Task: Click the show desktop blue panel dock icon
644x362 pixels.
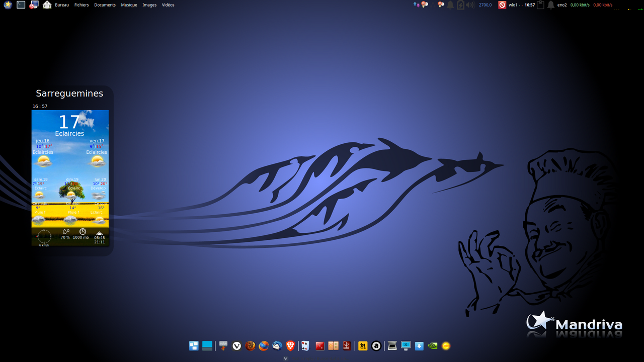Action: pos(207,346)
